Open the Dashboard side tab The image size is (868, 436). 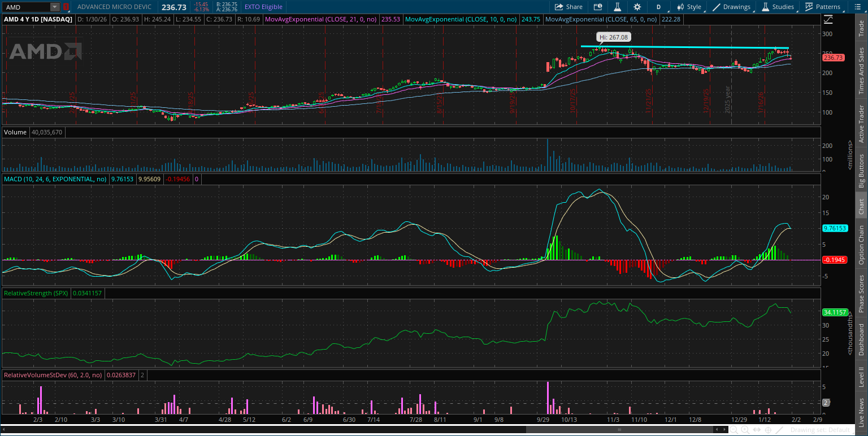coord(861,339)
